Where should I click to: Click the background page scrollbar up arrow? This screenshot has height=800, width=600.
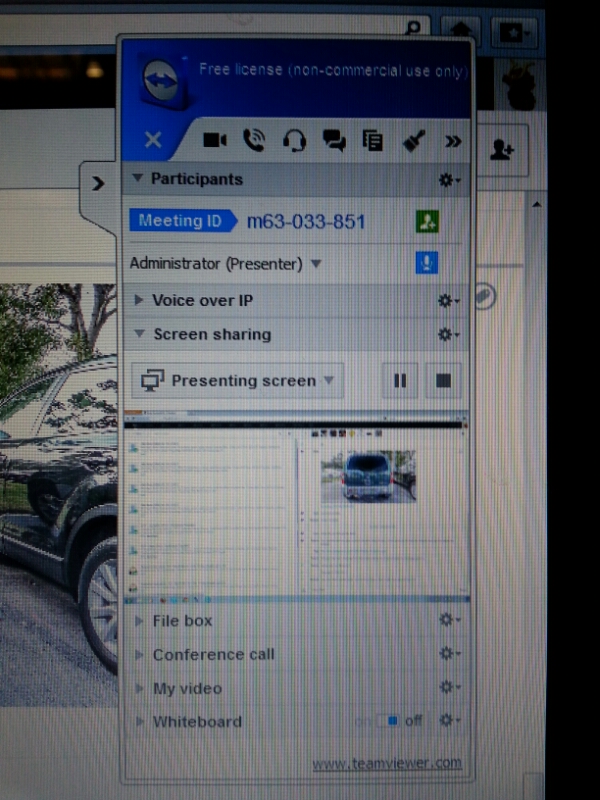pos(536,204)
